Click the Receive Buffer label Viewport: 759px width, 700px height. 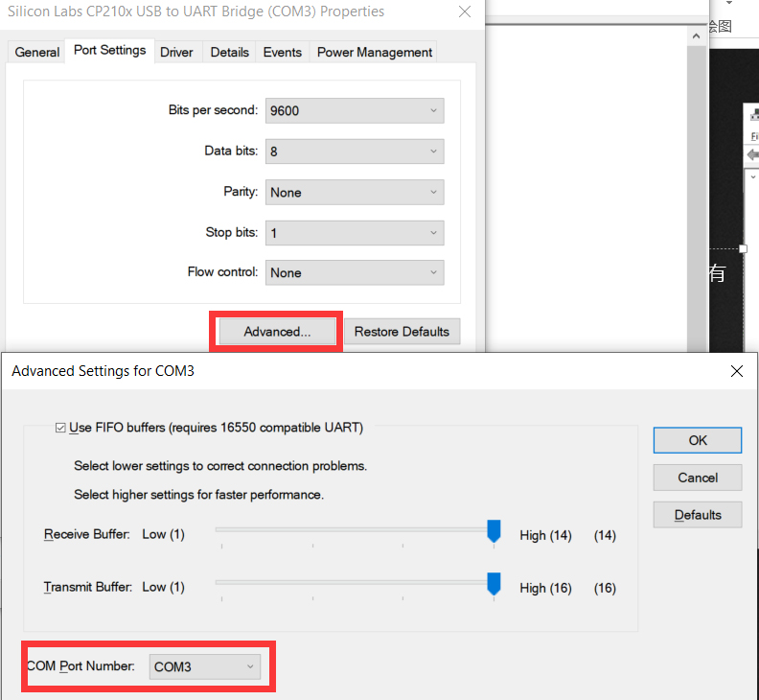pos(86,534)
